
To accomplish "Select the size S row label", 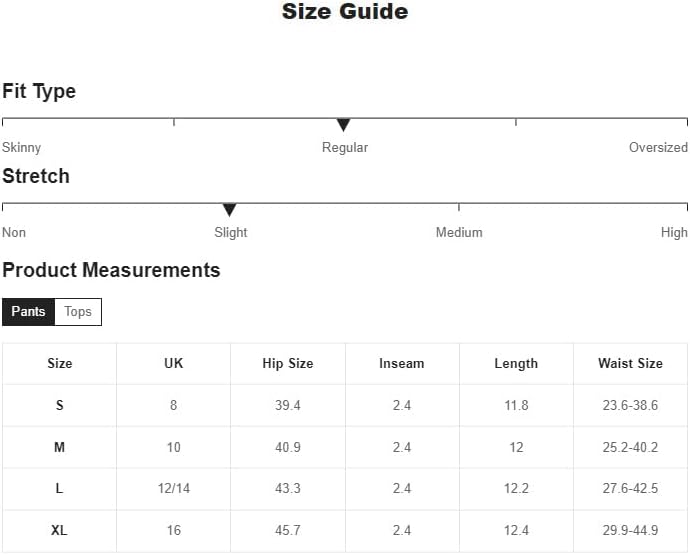I will tap(59, 406).
